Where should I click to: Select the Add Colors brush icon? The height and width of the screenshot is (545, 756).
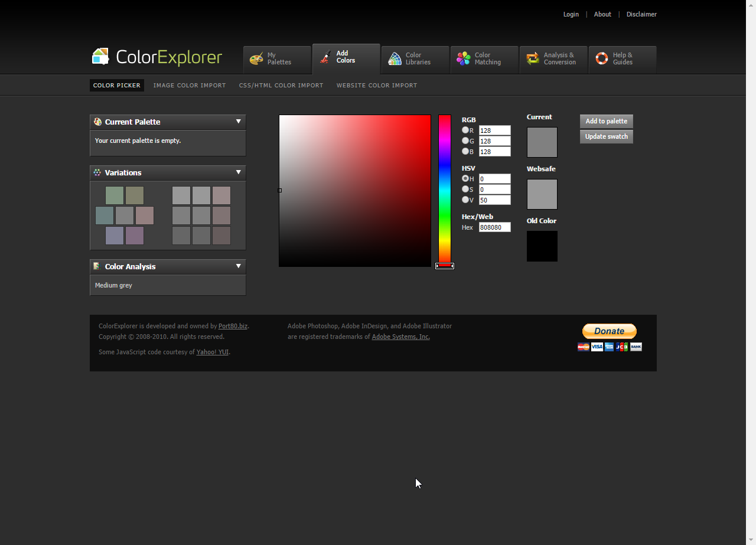tap(325, 57)
